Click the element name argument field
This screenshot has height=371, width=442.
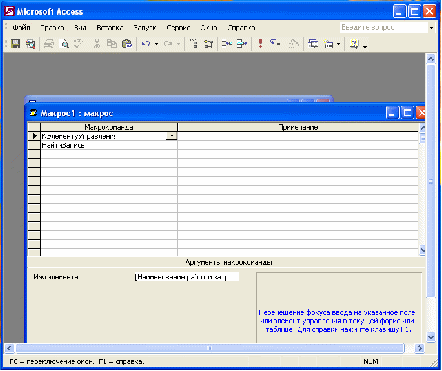tap(186, 277)
